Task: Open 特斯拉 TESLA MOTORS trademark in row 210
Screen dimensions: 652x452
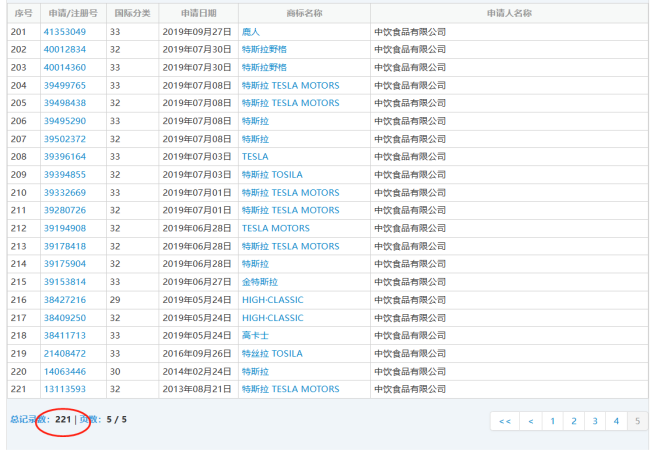Action: coord(291,193)
